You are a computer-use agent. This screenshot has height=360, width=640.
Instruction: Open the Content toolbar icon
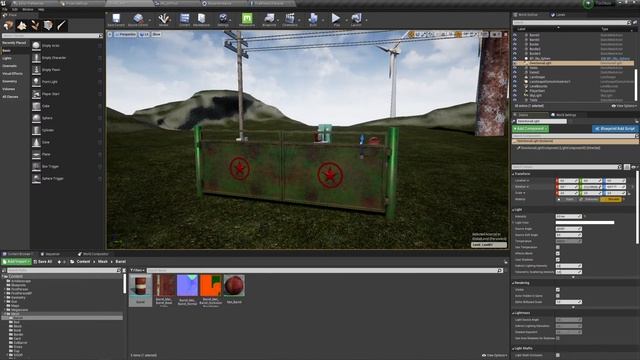(x=184, y=19)
